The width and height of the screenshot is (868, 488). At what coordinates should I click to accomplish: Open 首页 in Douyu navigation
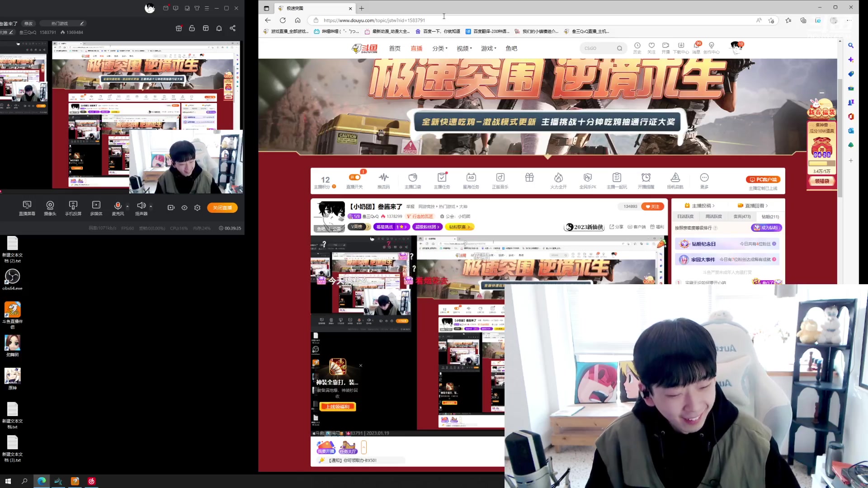[x=395, y=48]
